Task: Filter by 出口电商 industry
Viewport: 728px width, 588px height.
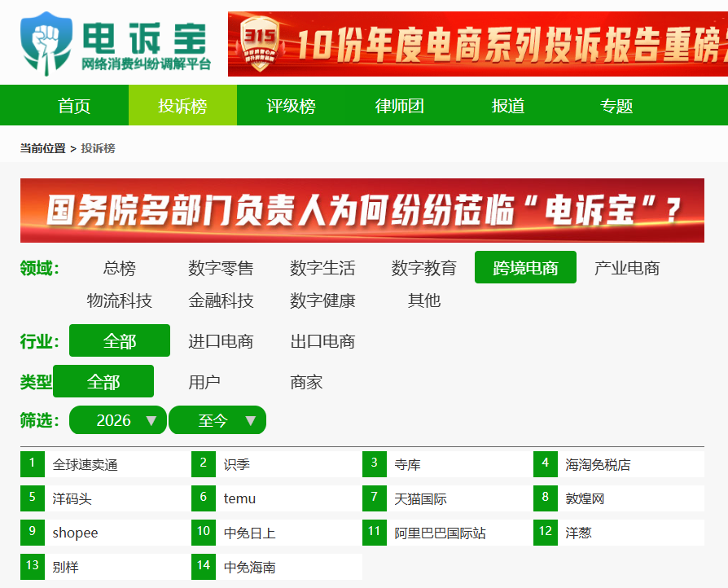Action: pos(322,341)
